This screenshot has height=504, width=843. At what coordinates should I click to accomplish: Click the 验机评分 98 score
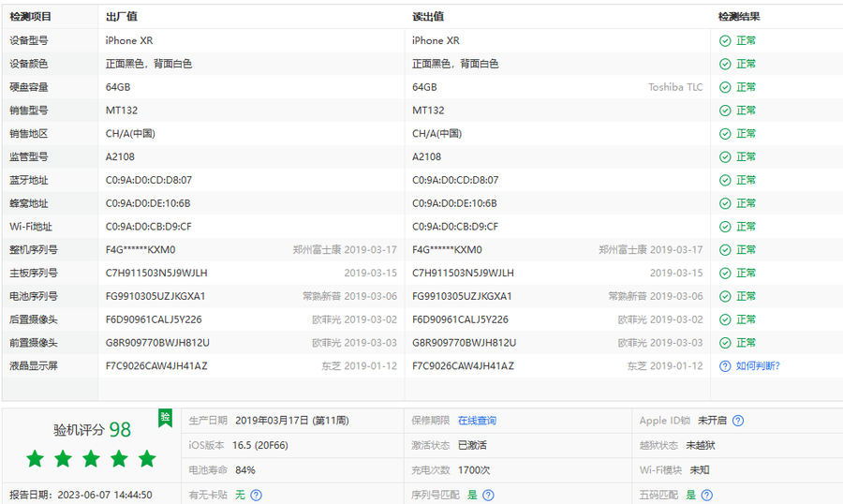coord(92,429)
